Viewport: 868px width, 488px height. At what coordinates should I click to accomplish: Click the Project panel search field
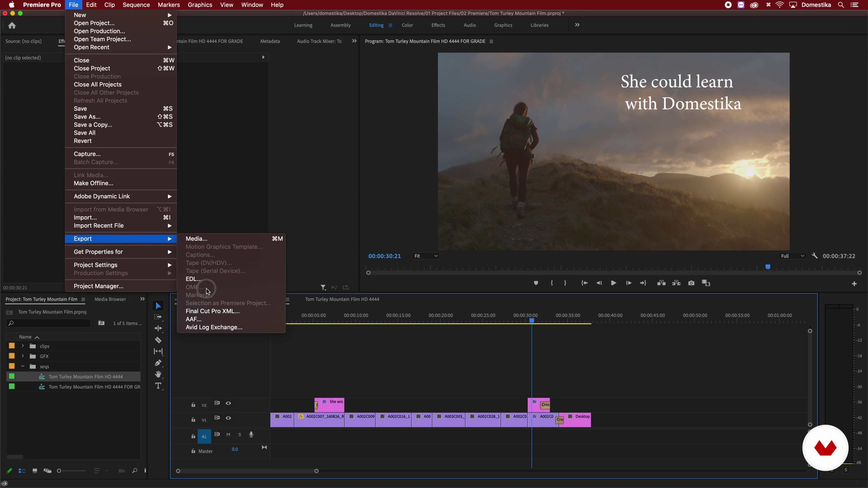click(x=49, y=323)
